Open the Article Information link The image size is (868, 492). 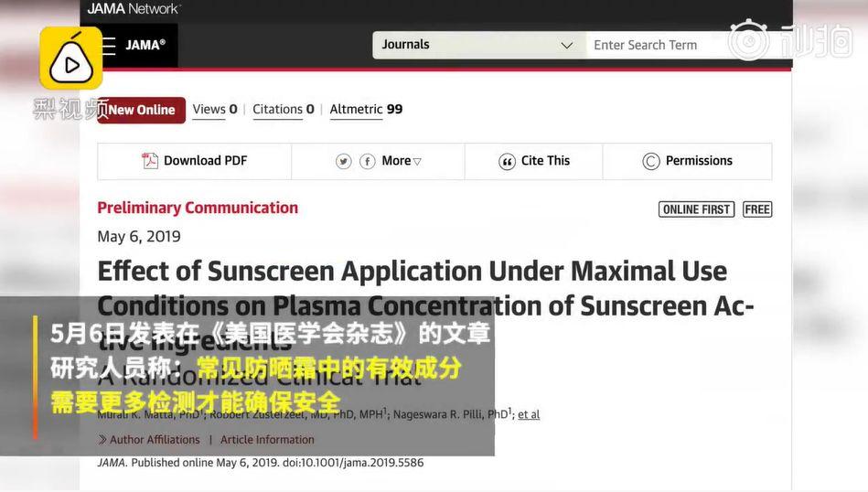click(267, 440)
